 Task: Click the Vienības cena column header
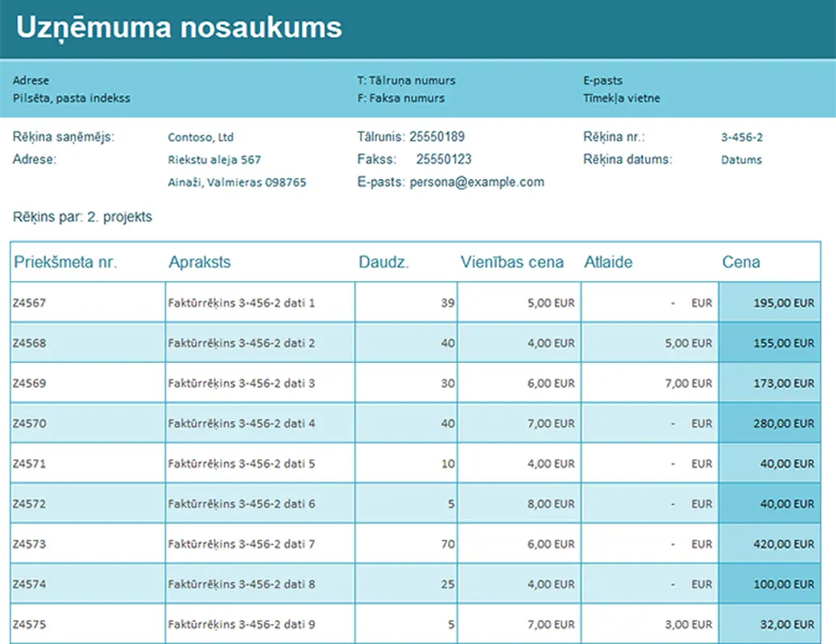click(x=512, y=262)
